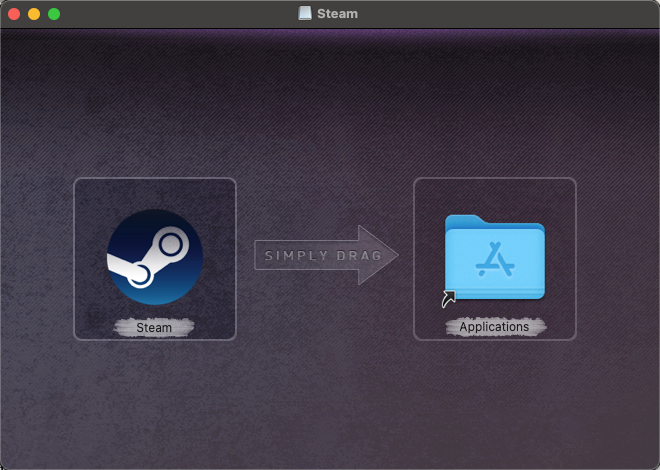Select the Steam application icon

[x=155, y=257]
